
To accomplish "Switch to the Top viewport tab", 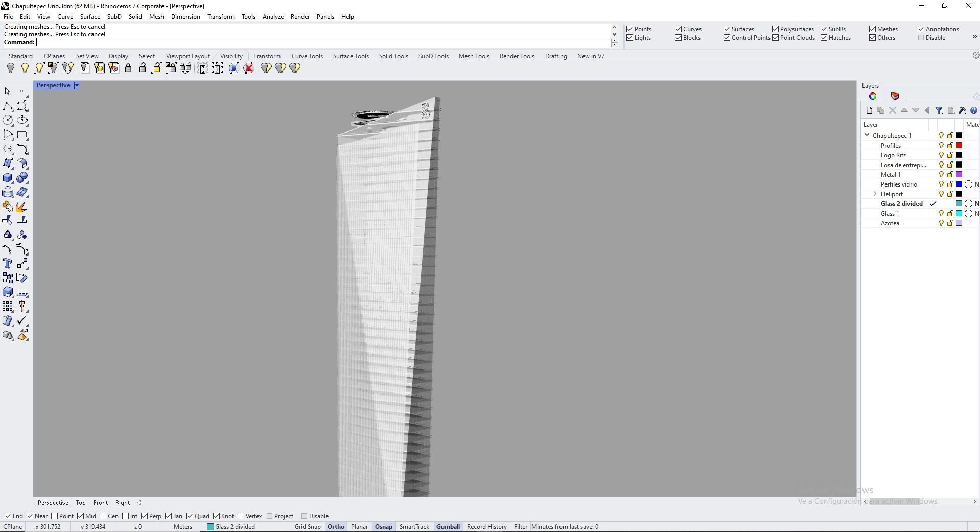I will click(x=81, y=503).
